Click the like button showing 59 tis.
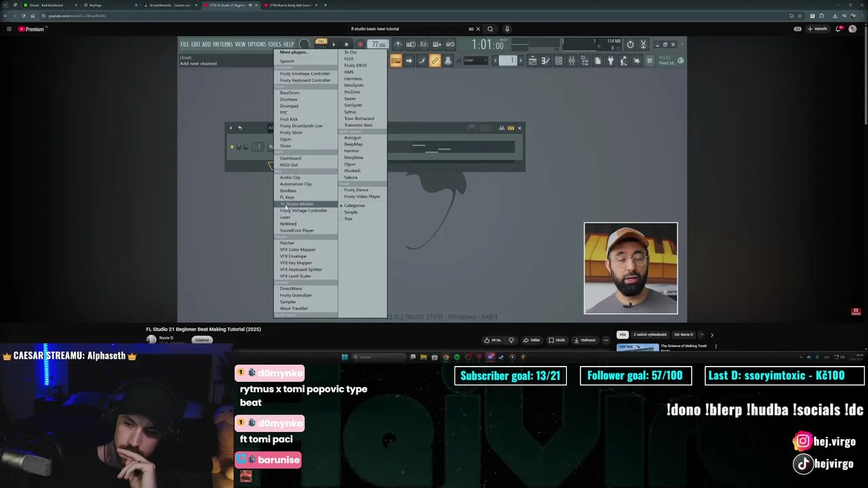This screenshot has width=868, height=488. click(492, 340)
